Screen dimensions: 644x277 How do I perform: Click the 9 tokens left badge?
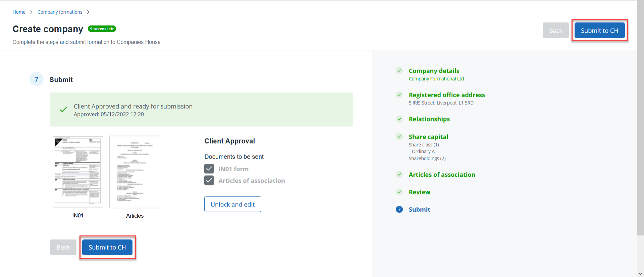(x=102, y=29)
